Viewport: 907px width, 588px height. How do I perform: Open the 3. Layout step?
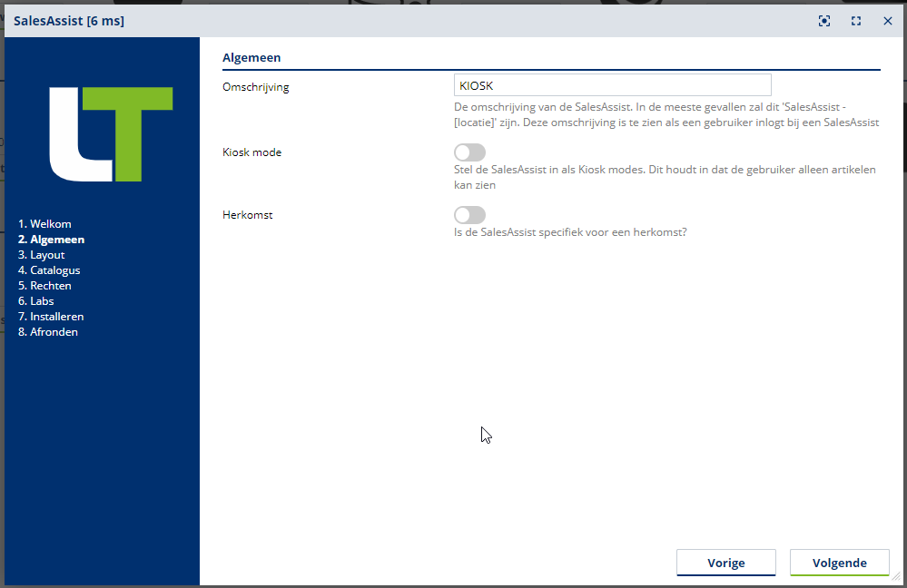point(42,255)
